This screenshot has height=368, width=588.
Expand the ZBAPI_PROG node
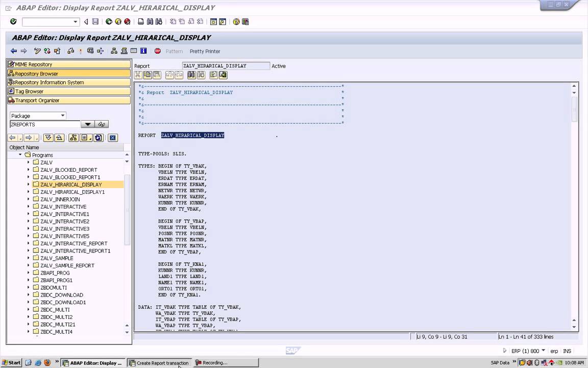click(x=28, y=272)
